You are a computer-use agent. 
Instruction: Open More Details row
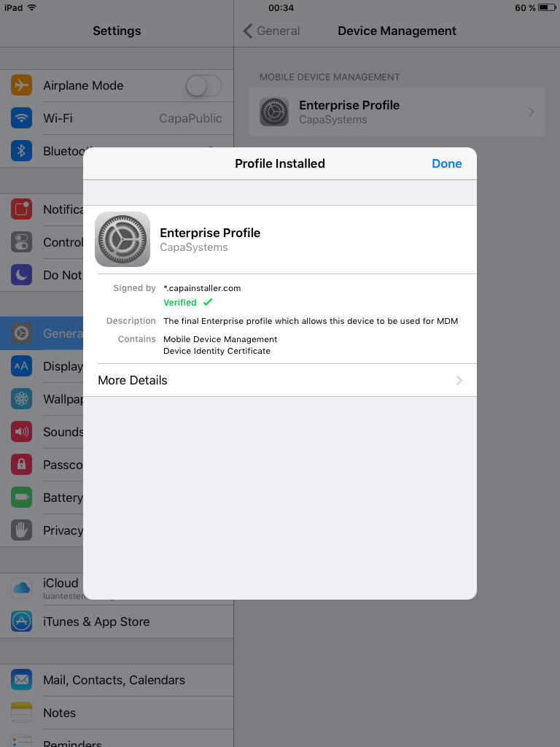point(280,380)
